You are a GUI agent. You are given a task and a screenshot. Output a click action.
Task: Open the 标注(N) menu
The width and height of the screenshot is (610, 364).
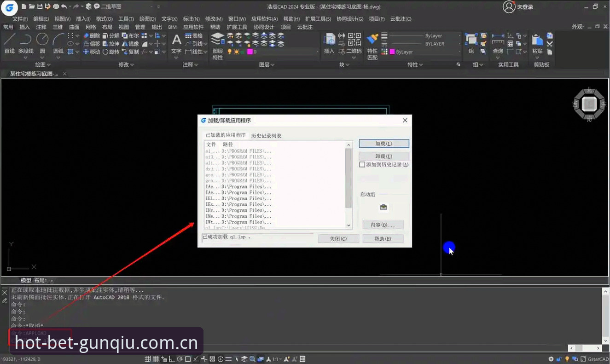191,19
